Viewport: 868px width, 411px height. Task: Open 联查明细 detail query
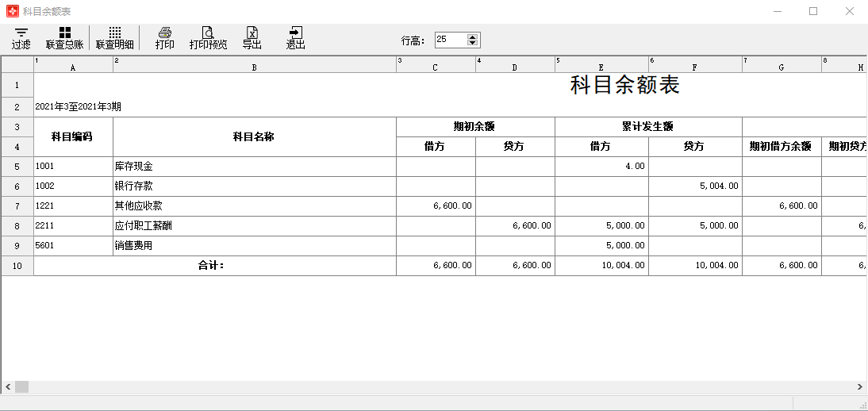(114, 38)
